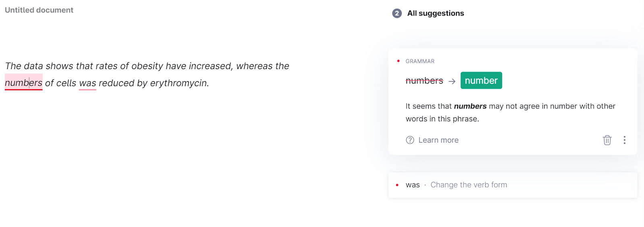Click the word 'erythromycin' in the document
This screenshot has height=227, width=644.
coord(178,83)
